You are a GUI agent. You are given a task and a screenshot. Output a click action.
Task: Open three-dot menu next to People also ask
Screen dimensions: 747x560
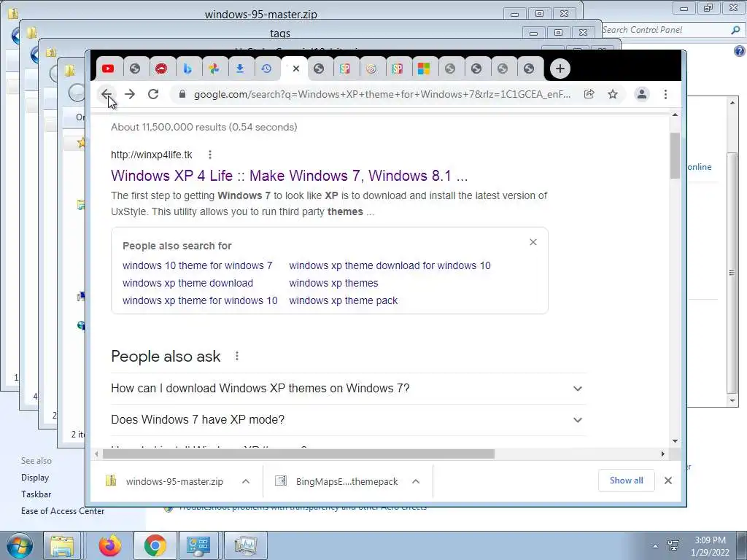pyautogui.click(x=237, y=356)
